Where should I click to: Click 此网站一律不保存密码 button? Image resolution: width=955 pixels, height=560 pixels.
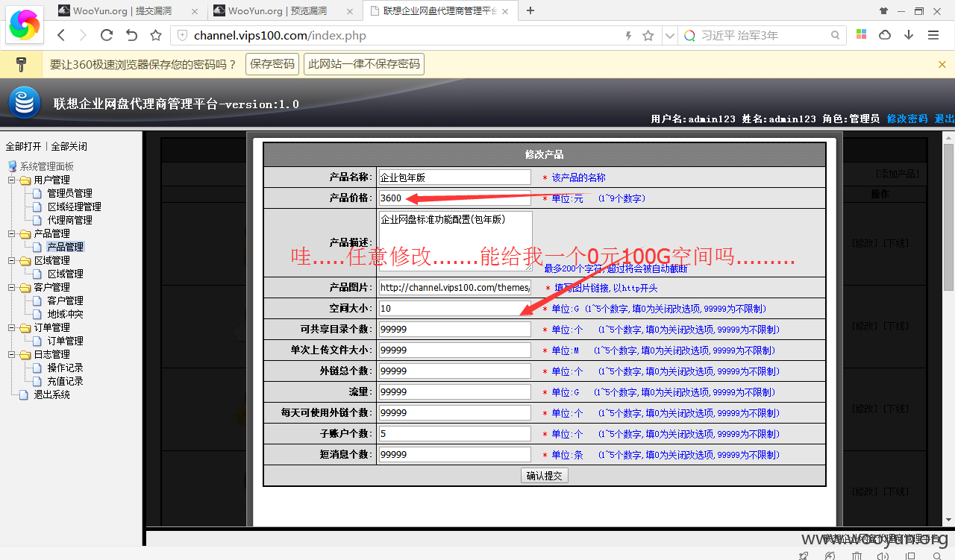point(364,64)
